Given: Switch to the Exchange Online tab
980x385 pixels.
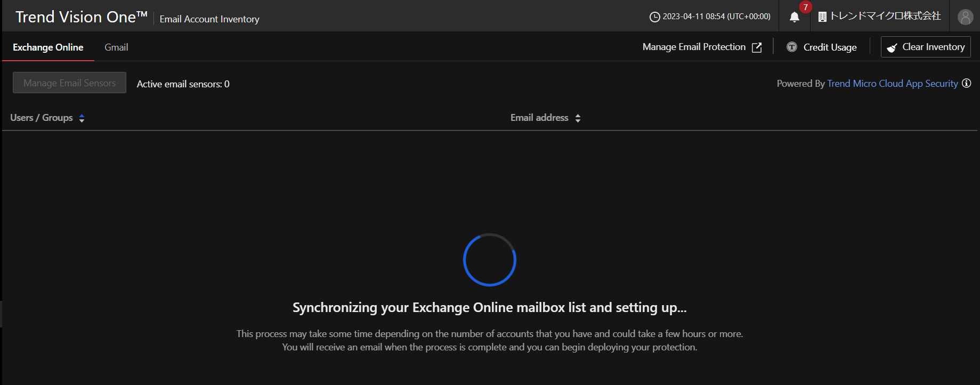Looking at the screenshot, I should 48,47.
